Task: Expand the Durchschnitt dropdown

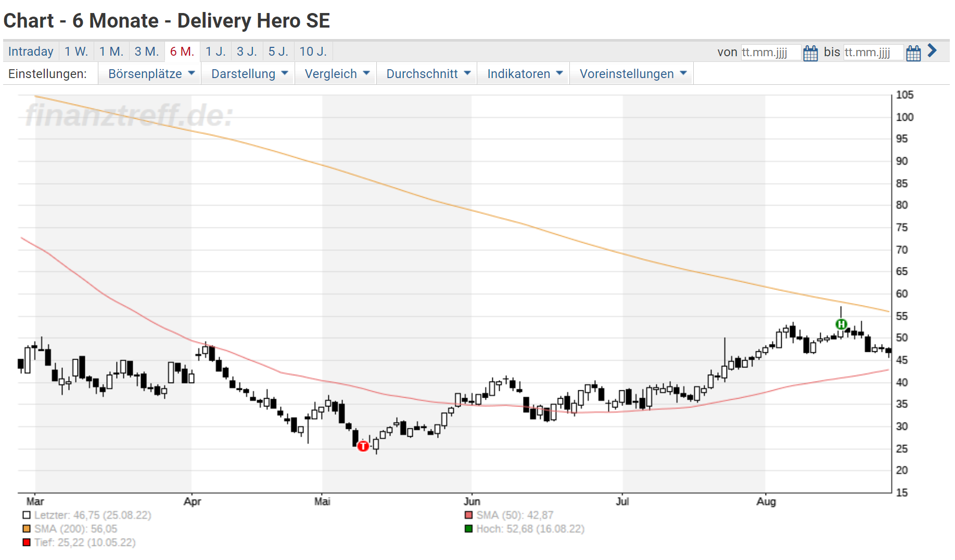Action: (428, 74)
